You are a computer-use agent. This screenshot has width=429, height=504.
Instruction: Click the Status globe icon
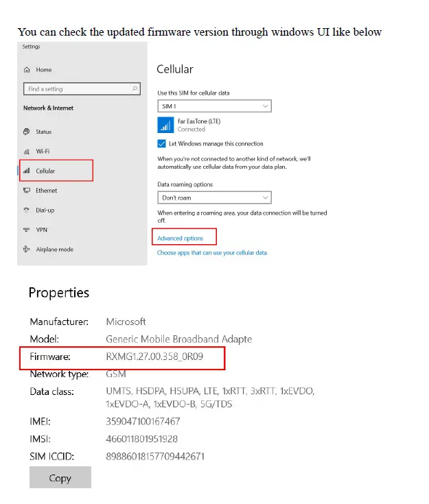[x=27, y=132]
